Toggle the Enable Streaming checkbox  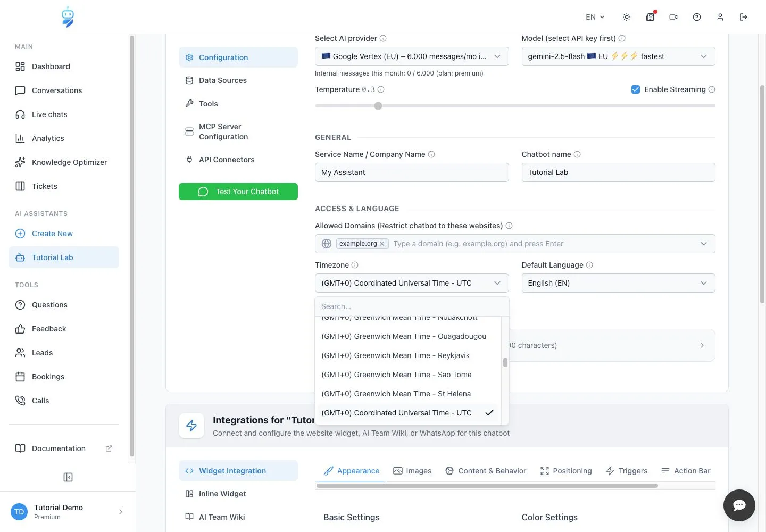click(636, 89)
